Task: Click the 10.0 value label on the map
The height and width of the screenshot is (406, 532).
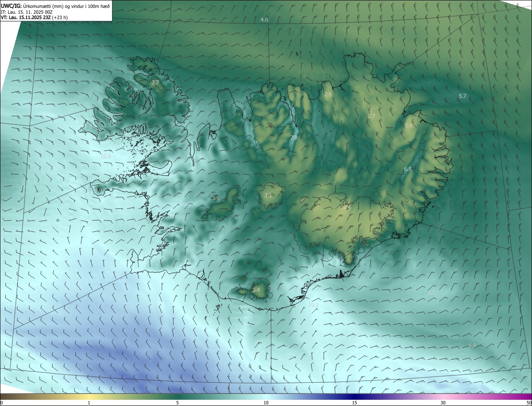Action: click(106, 156)
